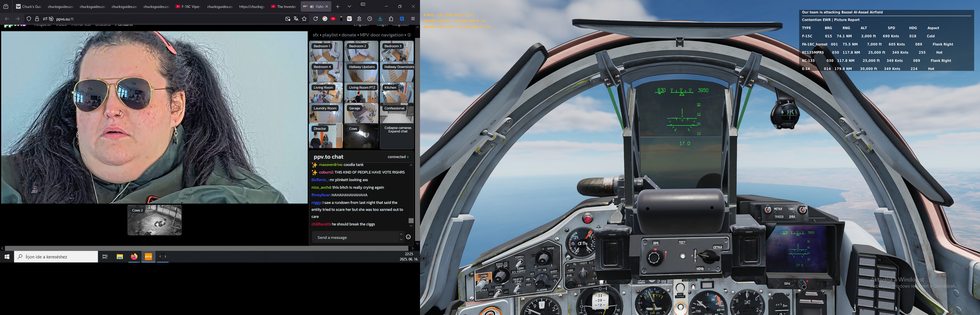The width and height of the screenshot is (980, 315).
Task: Open picture-in-picture from address bar
Action: [x=288, y=19]
